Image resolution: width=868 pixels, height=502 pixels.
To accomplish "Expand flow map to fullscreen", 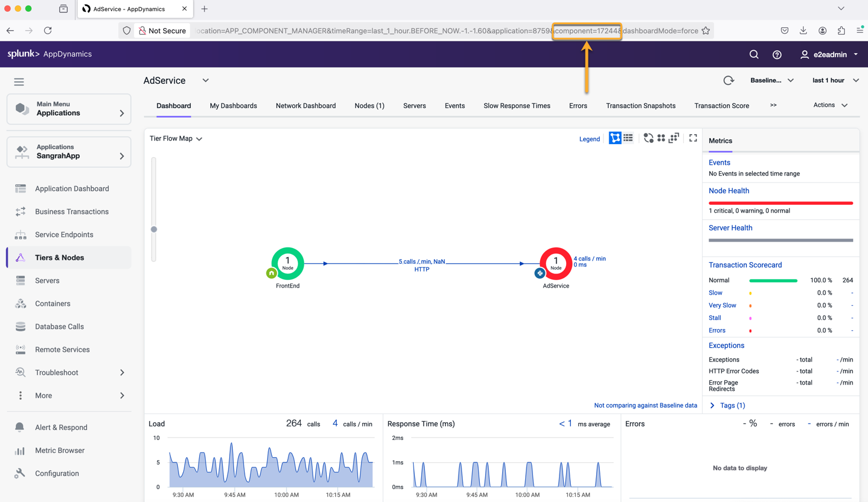I will point(693,138).
